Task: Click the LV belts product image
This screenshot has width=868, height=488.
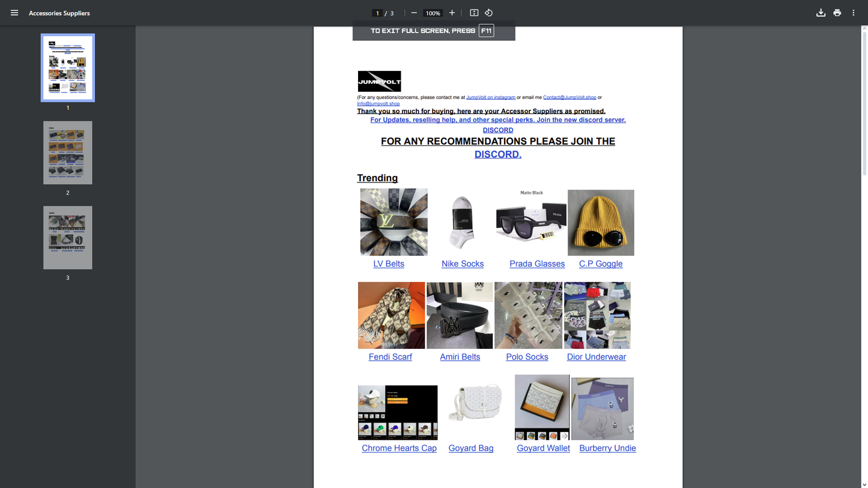Action: tap(394, 222)
